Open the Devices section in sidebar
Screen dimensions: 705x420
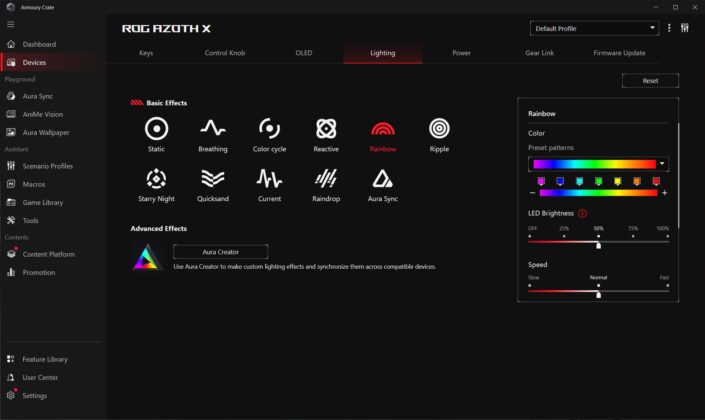coord(53,63)
